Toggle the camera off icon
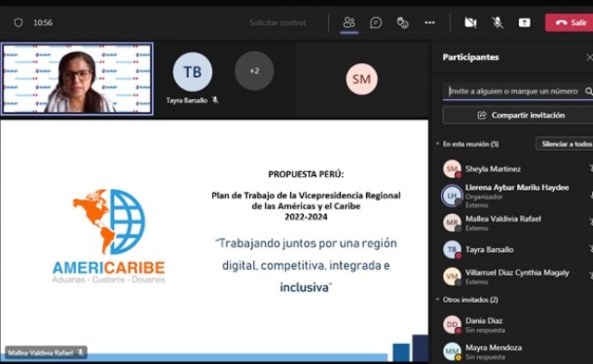 point(471,22)
